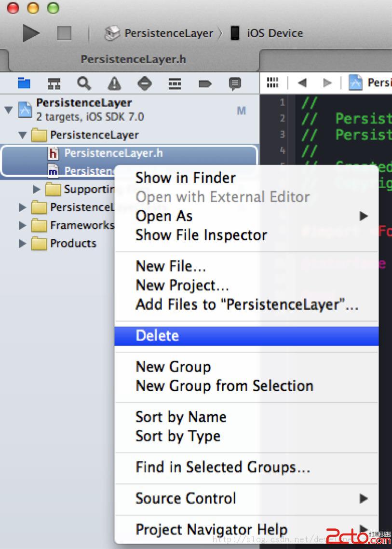Expand the Products group
This screenshot has width=392, height=549.
[22, 244]
